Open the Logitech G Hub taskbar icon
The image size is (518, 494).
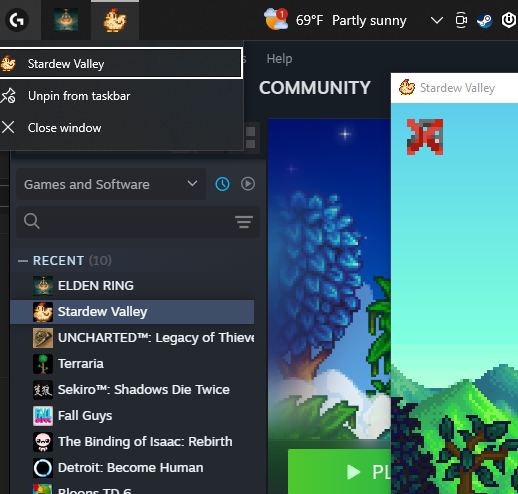(x=17, y=20)
